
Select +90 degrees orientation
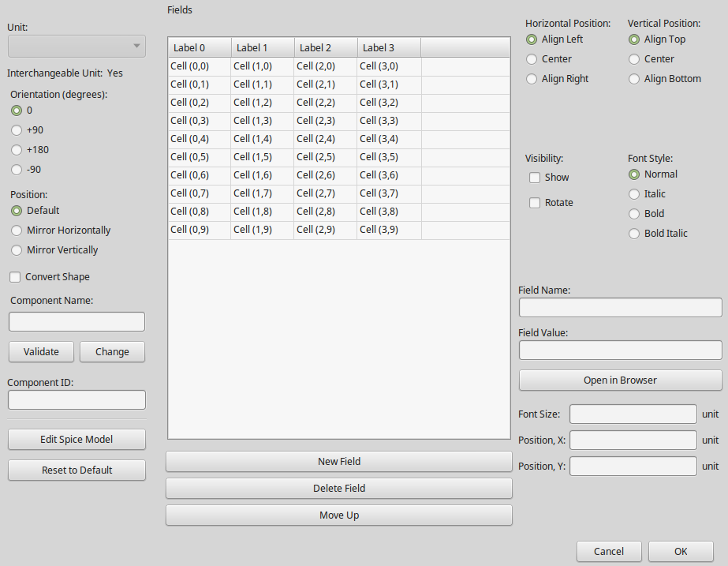(17, 130)
